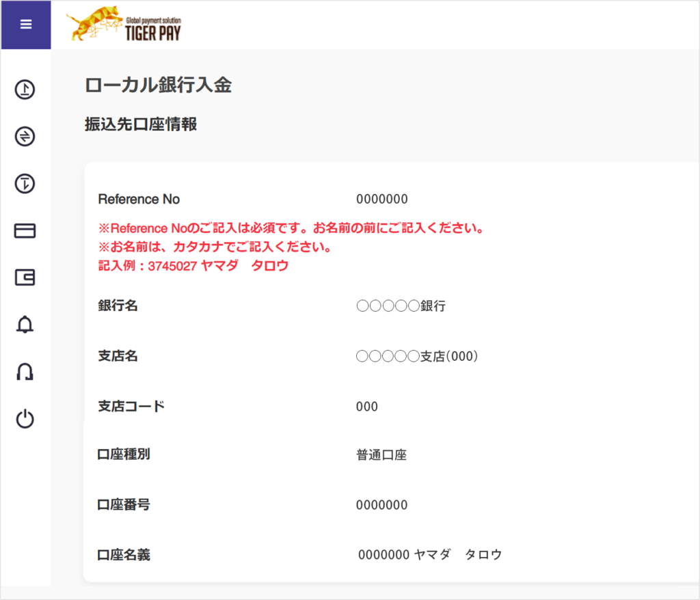
Task: Open the withdrawal icon in the sidebar
Action: 25,183
